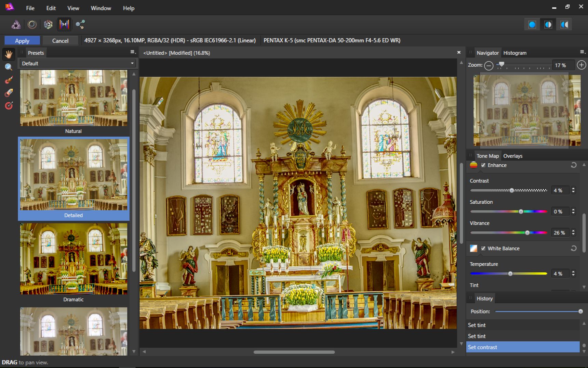588x368 pixels.
Task: Switch to the Develop Persona icon
Action: coord(48,24)
